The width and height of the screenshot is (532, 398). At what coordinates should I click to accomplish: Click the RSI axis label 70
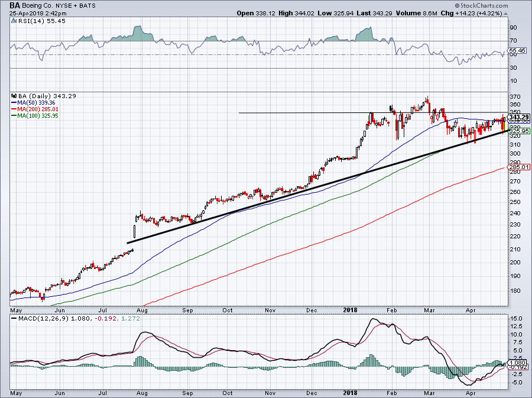pos(513,41)
